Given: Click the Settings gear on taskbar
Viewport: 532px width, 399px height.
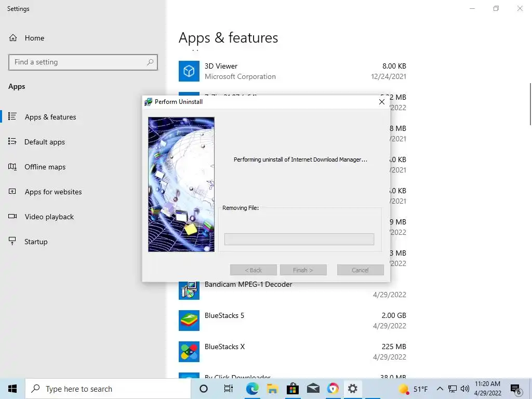Looking at the screenshot, I should point(353,389).
